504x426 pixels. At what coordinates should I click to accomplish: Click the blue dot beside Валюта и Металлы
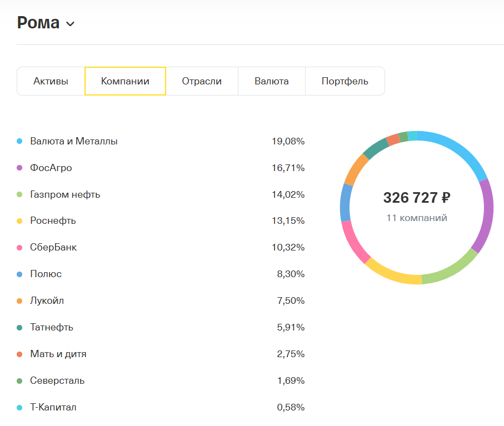tap(19, 141)
